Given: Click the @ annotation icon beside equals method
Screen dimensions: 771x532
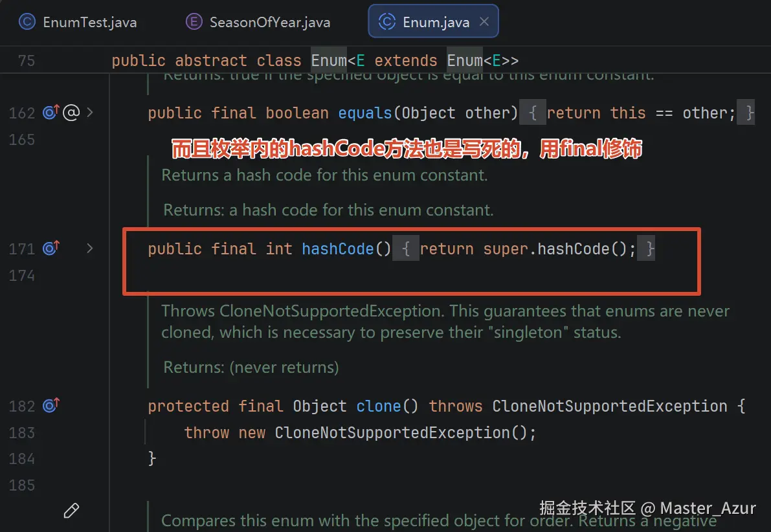Looking at the screenshot, I should coord(71,113).
